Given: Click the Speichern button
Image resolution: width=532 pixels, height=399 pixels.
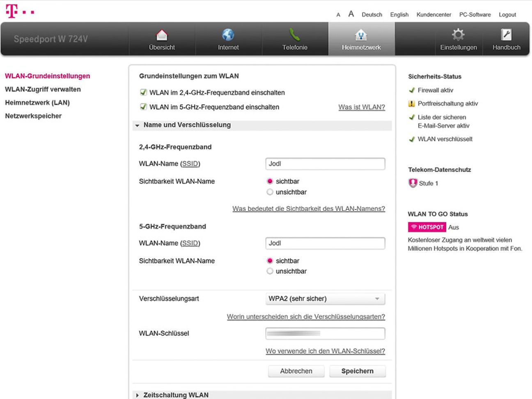Looking at the screenshot, I should click(358, 371).
